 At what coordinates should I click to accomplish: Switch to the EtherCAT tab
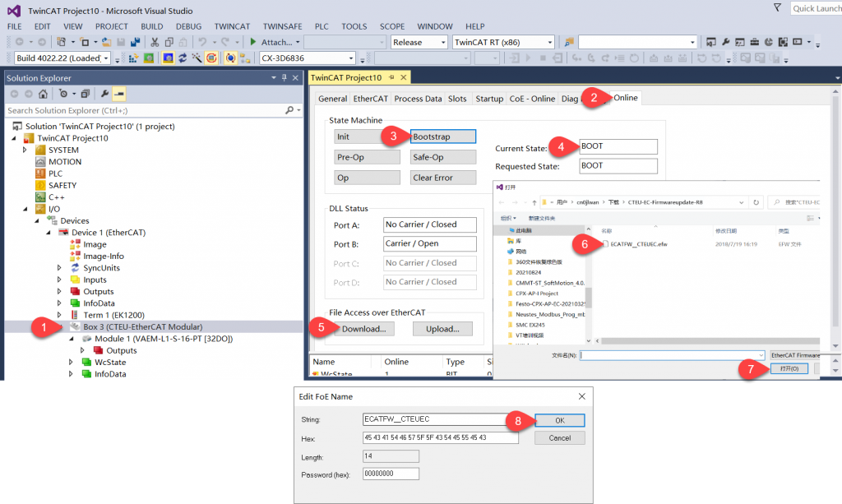371,99
